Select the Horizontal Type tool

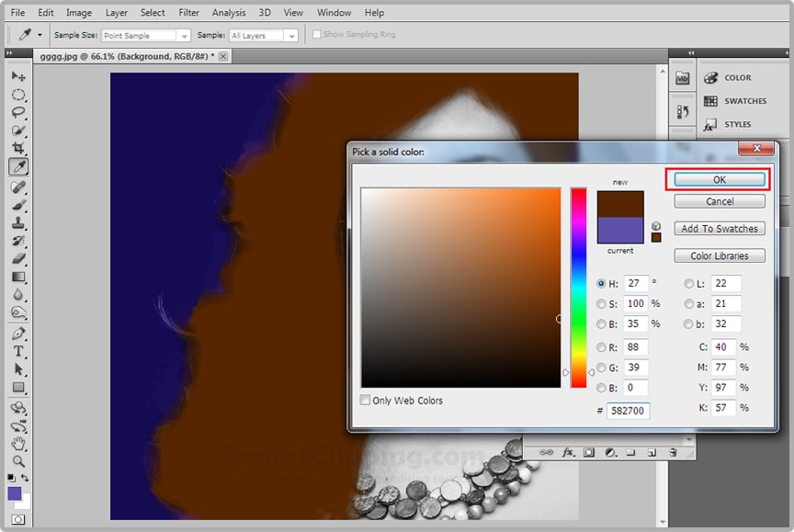[x=18, y=351]
